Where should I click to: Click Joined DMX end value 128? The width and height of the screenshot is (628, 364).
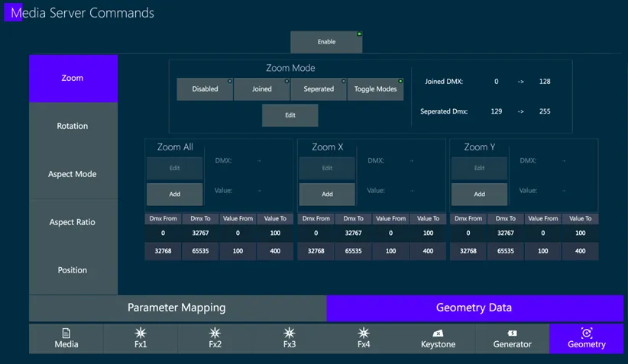[x=545, y=82]
